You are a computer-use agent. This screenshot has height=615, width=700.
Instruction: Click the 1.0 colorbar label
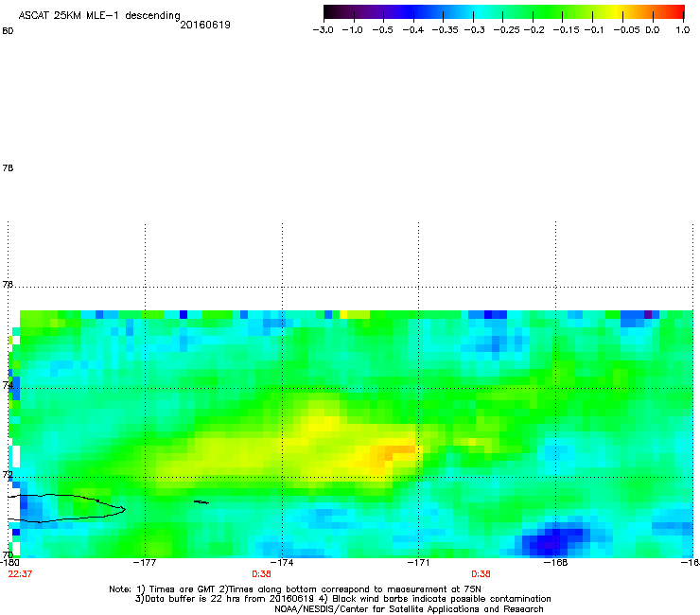[x=683, y=30]
